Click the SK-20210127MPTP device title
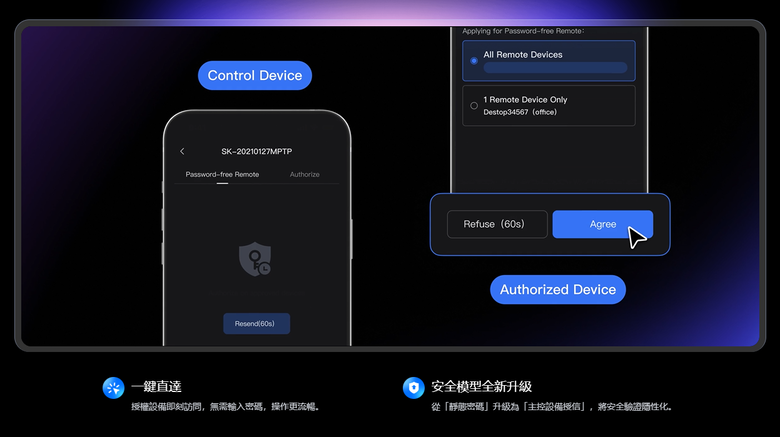 click(257, 151)
